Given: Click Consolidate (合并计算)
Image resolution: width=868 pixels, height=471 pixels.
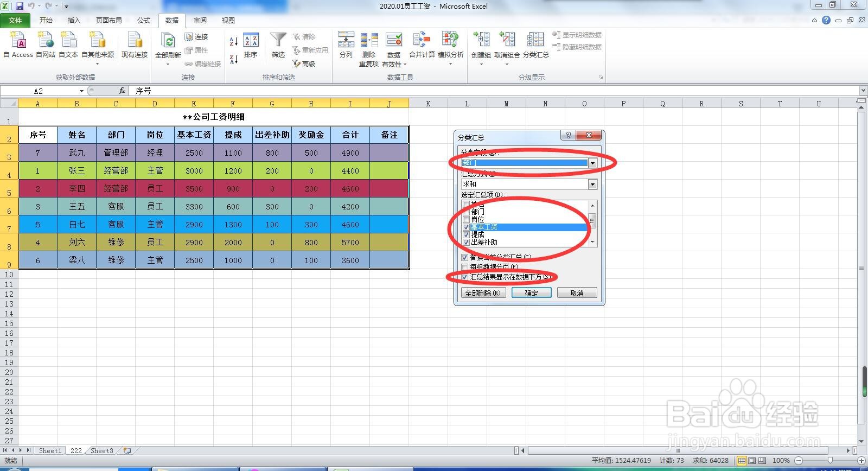Looking at the screenshot, I should click(422, 44).
